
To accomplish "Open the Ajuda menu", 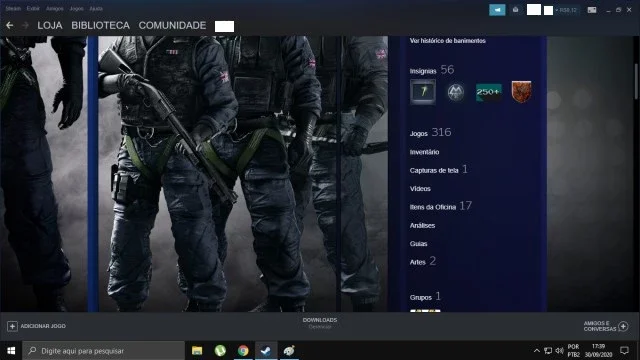I will (96, 8).
